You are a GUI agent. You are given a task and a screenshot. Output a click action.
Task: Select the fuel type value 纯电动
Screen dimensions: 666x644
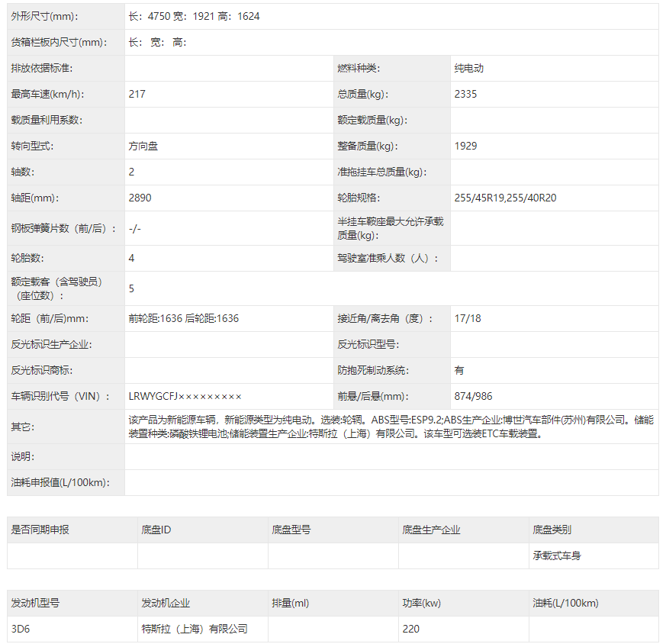click(x=468, y=68)
